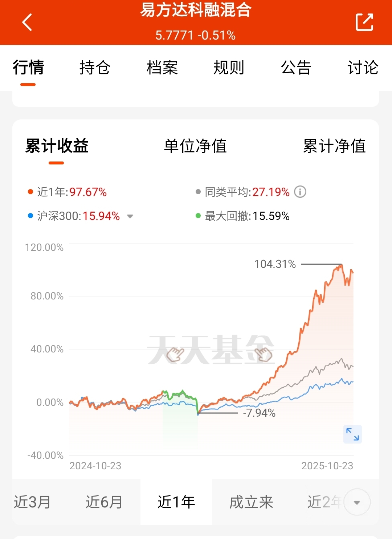Expand chart to fullscreen view
This screenshot has height=539, width=392.
pyautogui.click(x=352, y=434)
